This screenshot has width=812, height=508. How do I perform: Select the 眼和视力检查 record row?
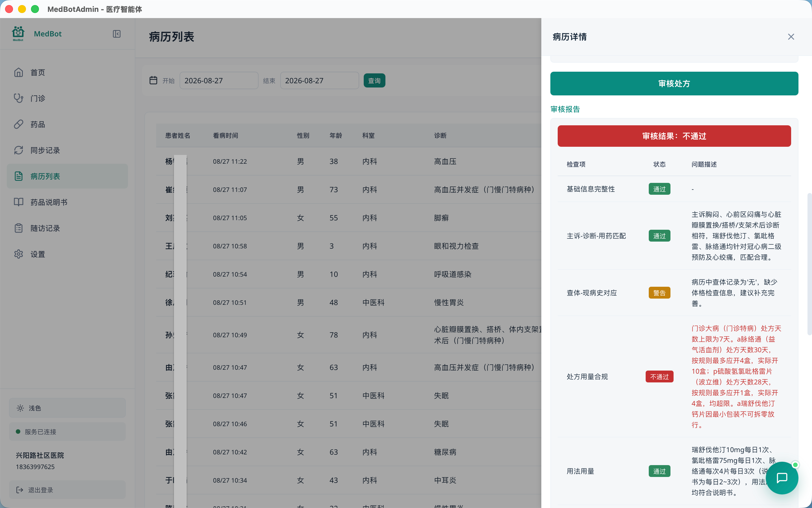point(348,246)
